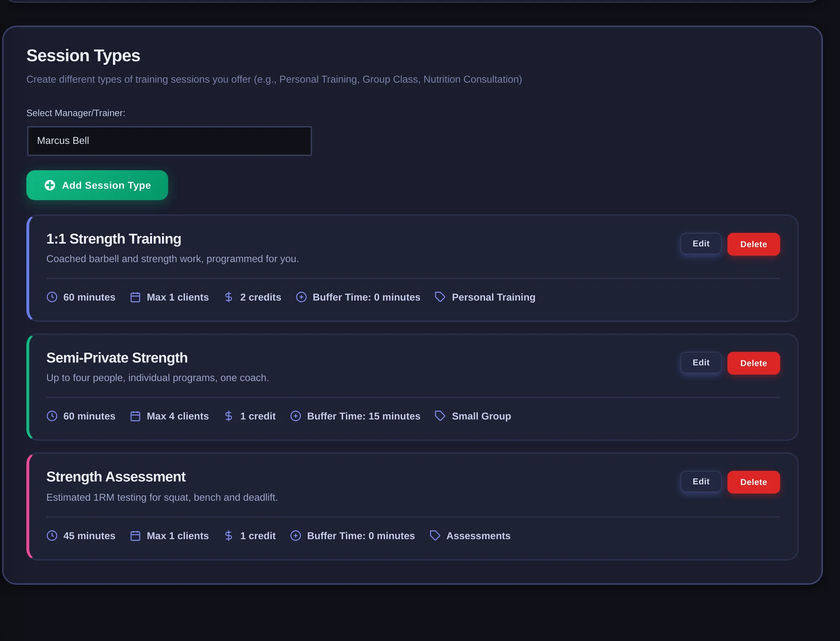Image resolution: width=840 pixels, height=641 pixels.
Task: Click buffer time icon in Strength Assessment card
Action: [x=296, y=536]
